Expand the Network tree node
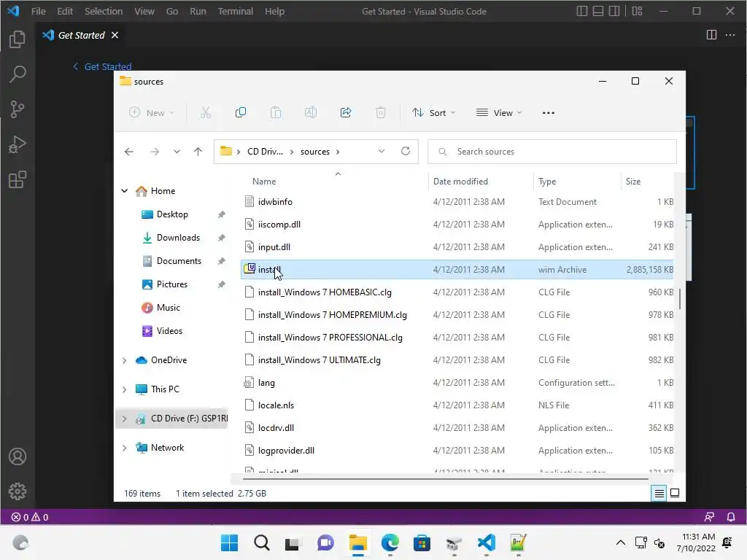The height and width of the screenshot is (560, 747). coord(124,448)
